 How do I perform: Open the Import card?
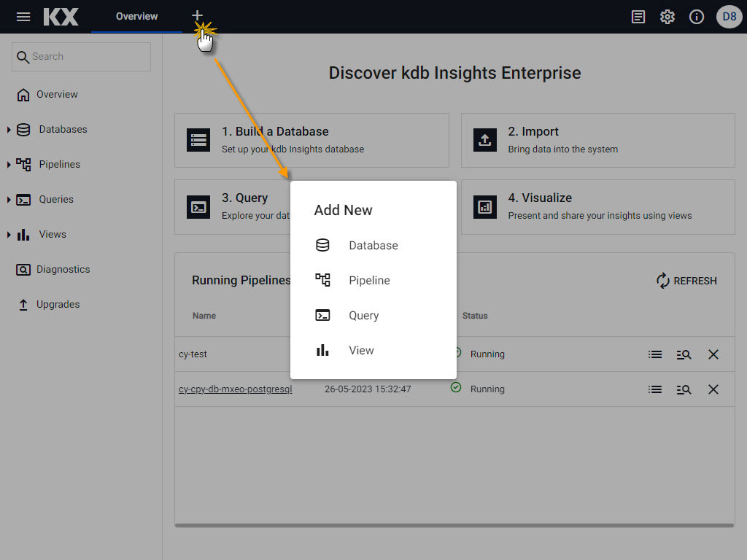coord(598,141)
